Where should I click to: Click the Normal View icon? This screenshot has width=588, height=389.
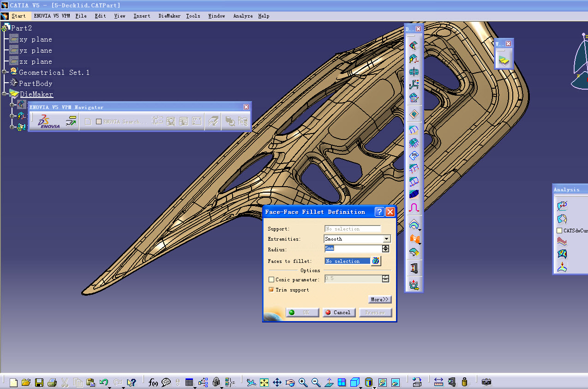[329, 382]
